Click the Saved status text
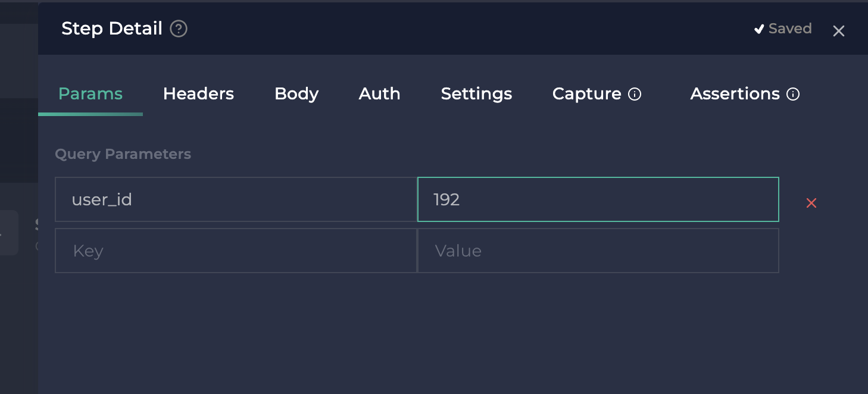The image size is (868, 394). point(790,29)
